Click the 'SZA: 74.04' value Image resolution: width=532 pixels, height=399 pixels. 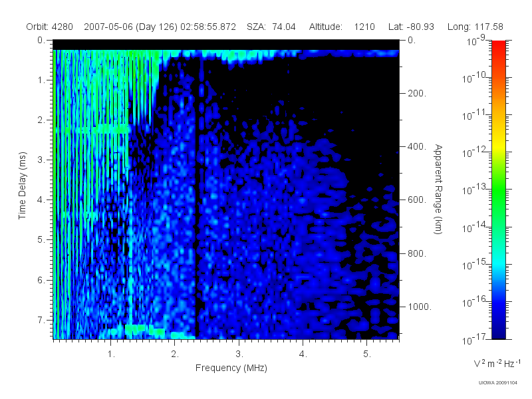tap(271, 27)
